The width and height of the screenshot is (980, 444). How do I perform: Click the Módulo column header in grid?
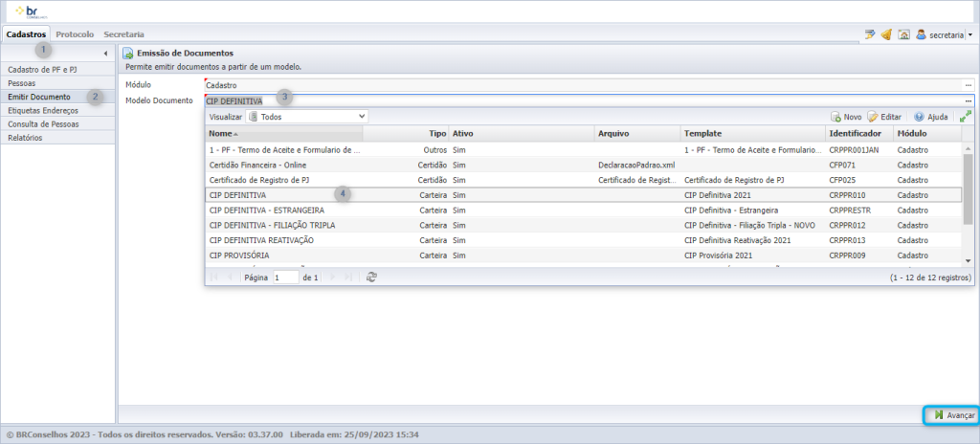click(x=927, y=134)
